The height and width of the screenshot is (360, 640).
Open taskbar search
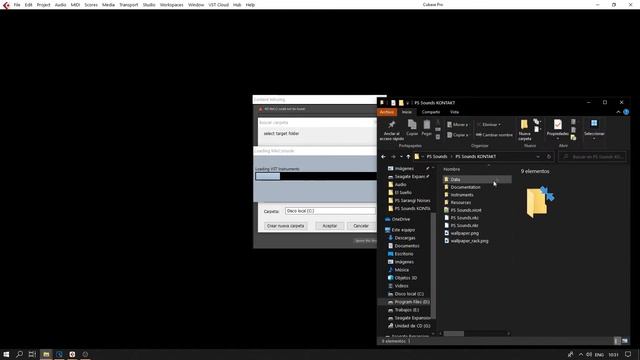[19, 354]
